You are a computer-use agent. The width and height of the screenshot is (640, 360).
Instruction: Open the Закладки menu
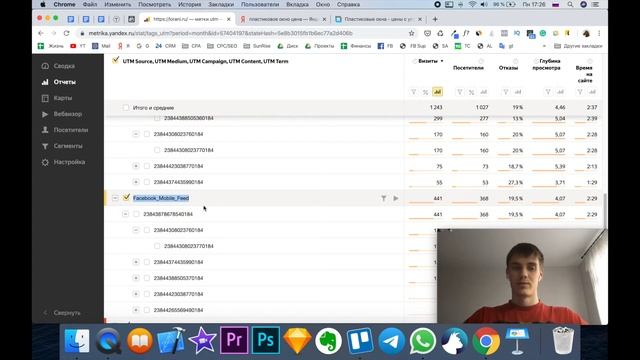pyautogui.click(x=221, y=4)
